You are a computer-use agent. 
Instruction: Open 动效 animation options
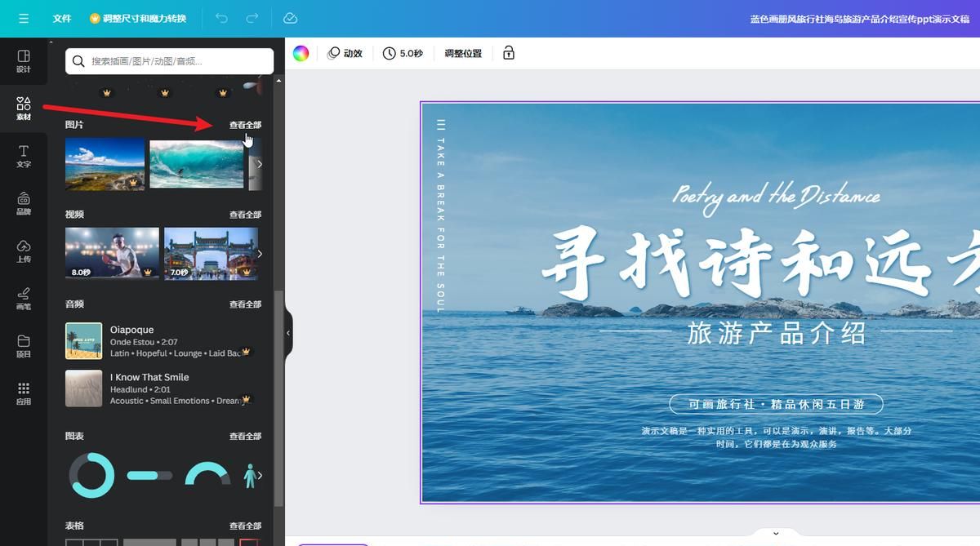pyautogui.click(x=345, y=53)
